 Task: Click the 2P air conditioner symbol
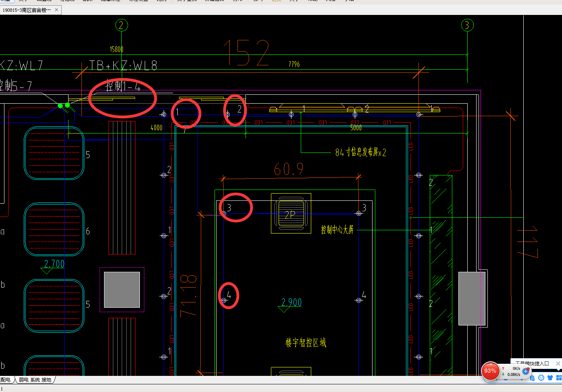291,213
